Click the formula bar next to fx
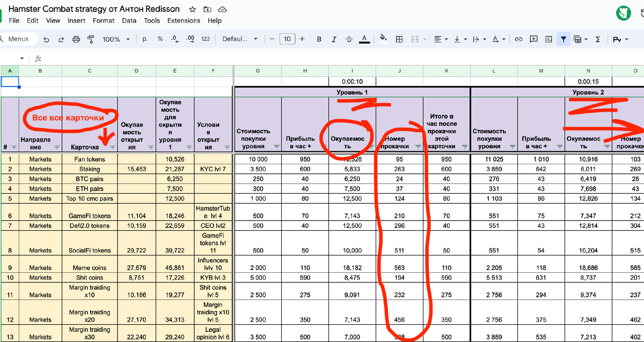This screenshot has width=644, height=342. click(343, 59)
